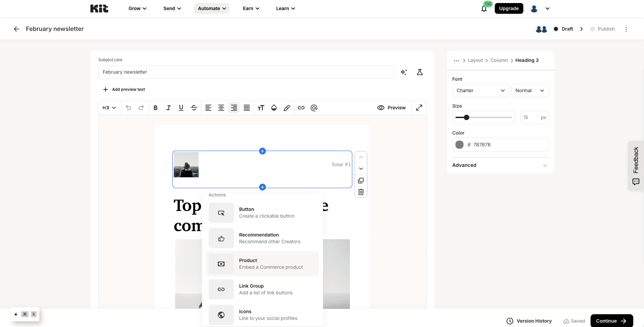Click the gray color swatch
Image resolution: width=644 pixels, height=327 pixels.
point(459,145)
